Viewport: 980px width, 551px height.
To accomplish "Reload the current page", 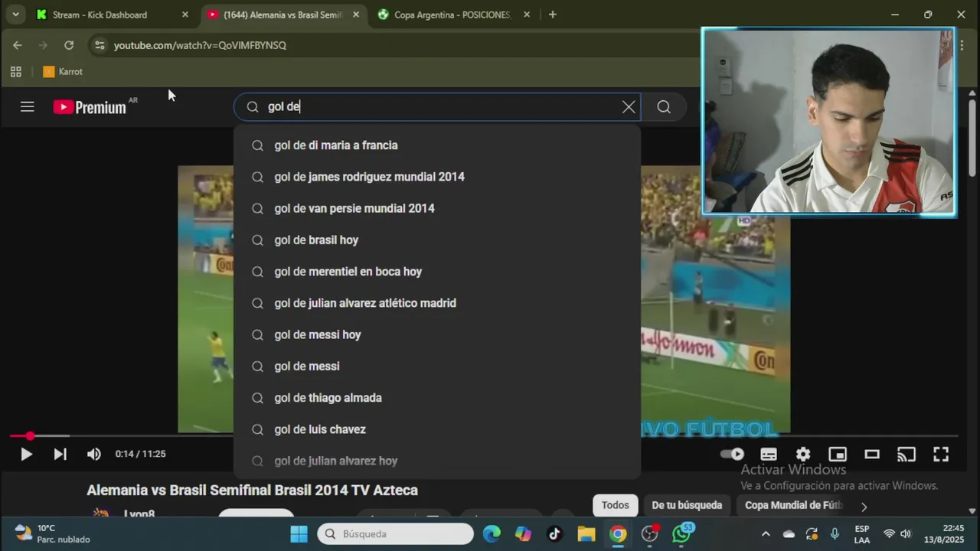I will click(69, 45).
